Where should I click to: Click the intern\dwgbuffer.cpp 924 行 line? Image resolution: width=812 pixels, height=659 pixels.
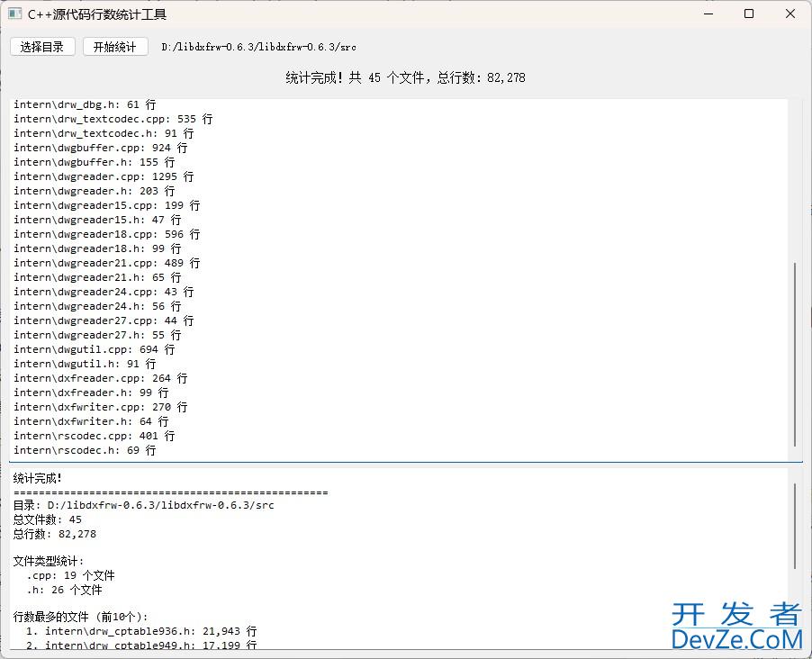[100, 148]
